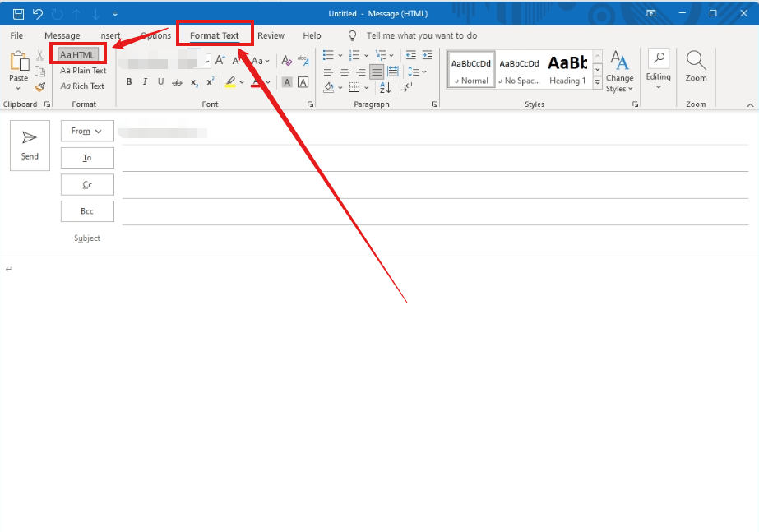The image size is (759, 532).
Task: Apply the Normal style
Action: (x=471, y=70)
